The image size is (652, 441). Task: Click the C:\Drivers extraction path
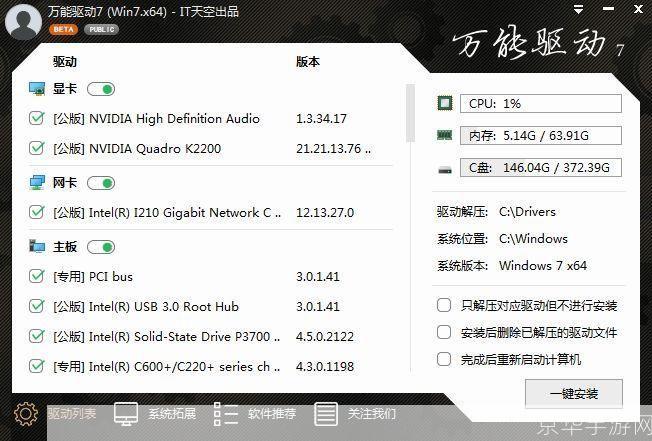pyautogui.click(x=527, y=212)
